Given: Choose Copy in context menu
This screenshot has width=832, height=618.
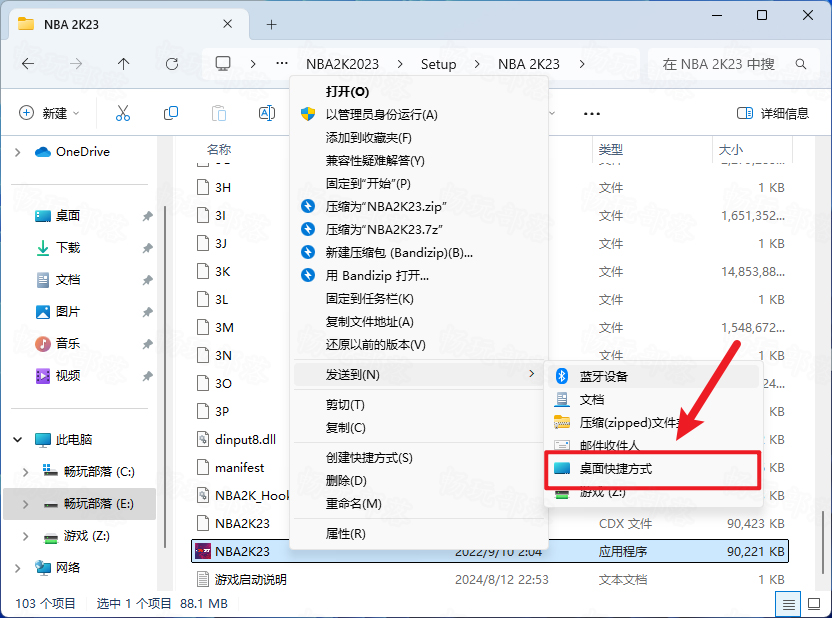Looking at the screenshot, I should 419,428.
